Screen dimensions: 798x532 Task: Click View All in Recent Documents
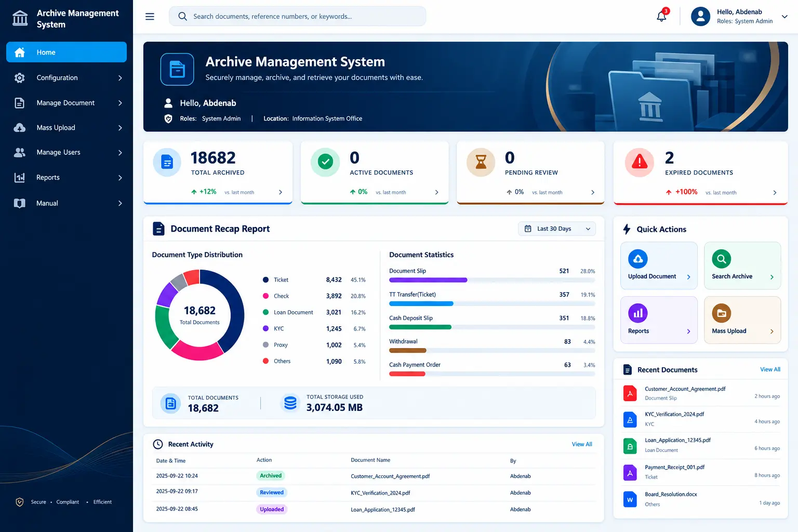tap(770, 369)
